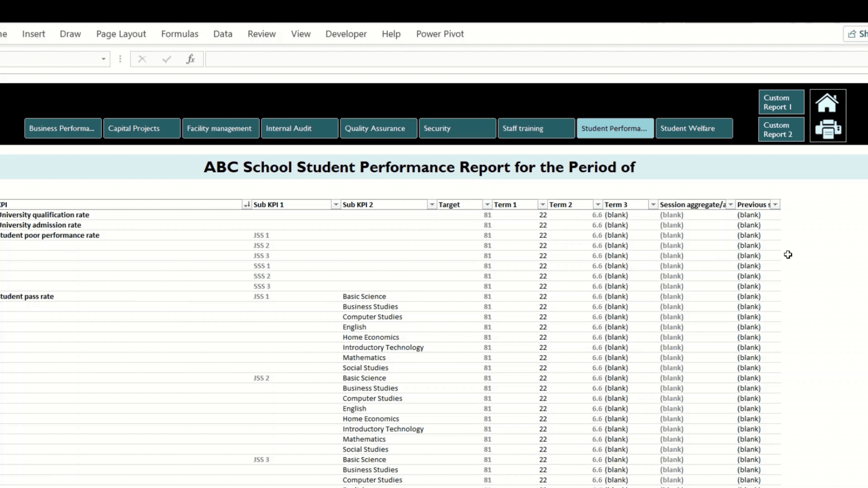Open the Name Box dropdown arrow
The height and width of the screenshot is (488, 868).
(x=104, y=59)
